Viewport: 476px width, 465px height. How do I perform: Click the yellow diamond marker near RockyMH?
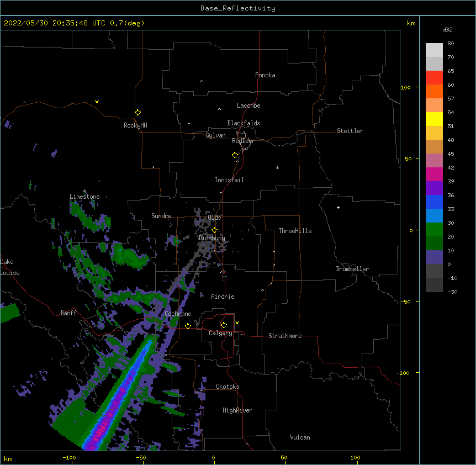[x=137, y=113]
